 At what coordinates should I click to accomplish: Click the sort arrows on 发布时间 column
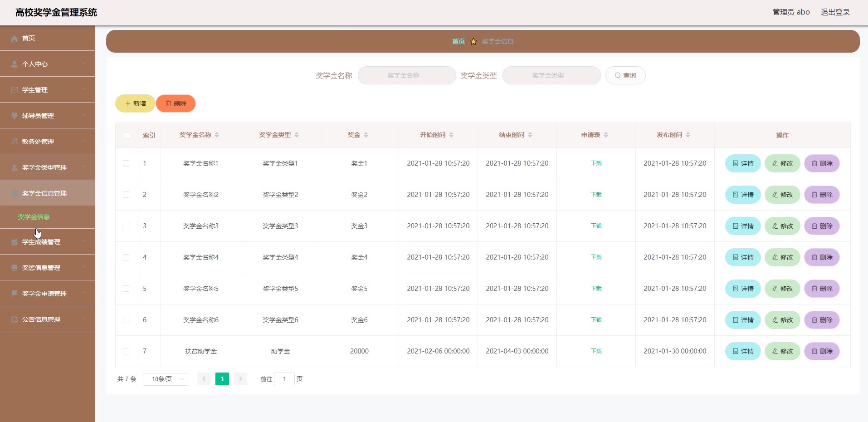(x=688, y=135)
